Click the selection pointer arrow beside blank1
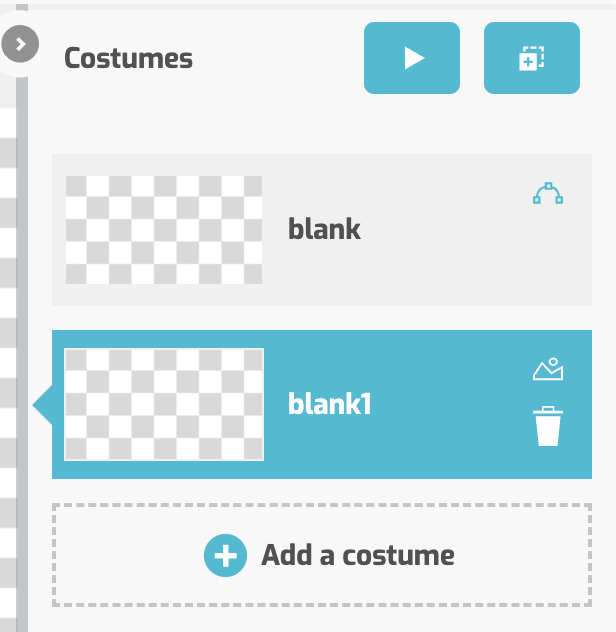This screenshot has width=616, height=632. click(42, 405)
